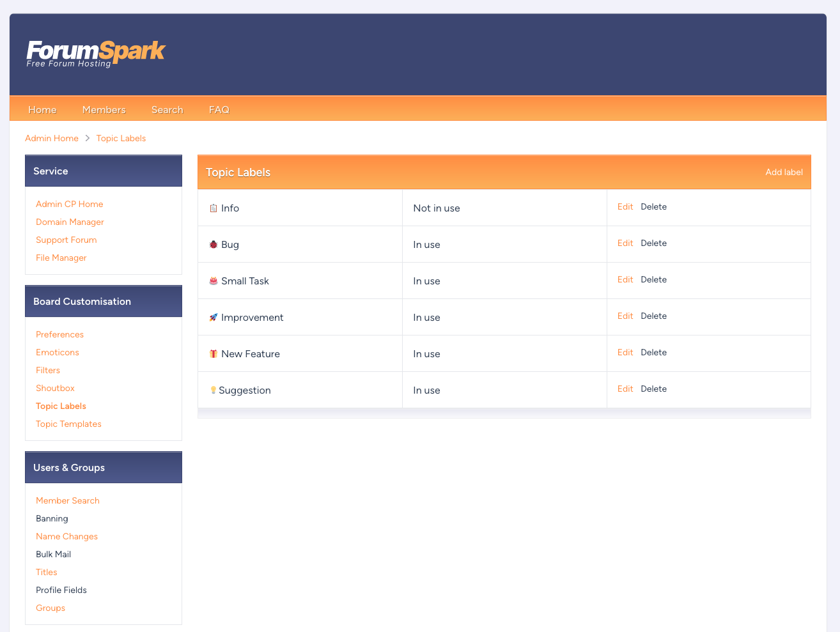Delete the Suggestion topic label

pos(653,389)
